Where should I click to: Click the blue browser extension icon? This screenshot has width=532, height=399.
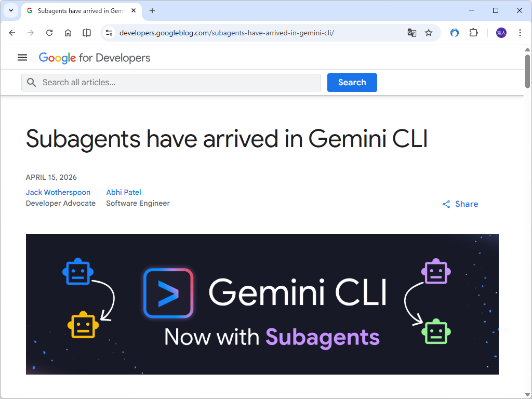[454, 33]
